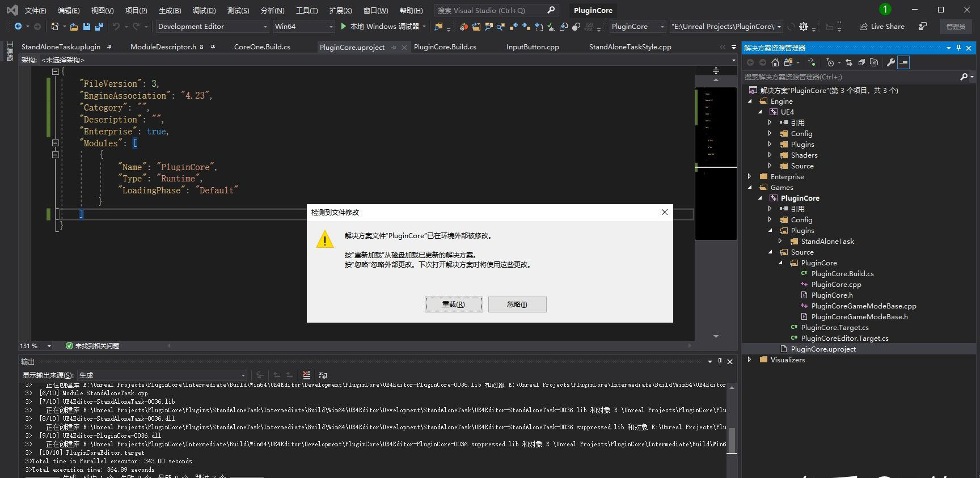Open the 工具箱 toolbox side tab
Screen dimensions: 980x478
(x=9, y=51)
